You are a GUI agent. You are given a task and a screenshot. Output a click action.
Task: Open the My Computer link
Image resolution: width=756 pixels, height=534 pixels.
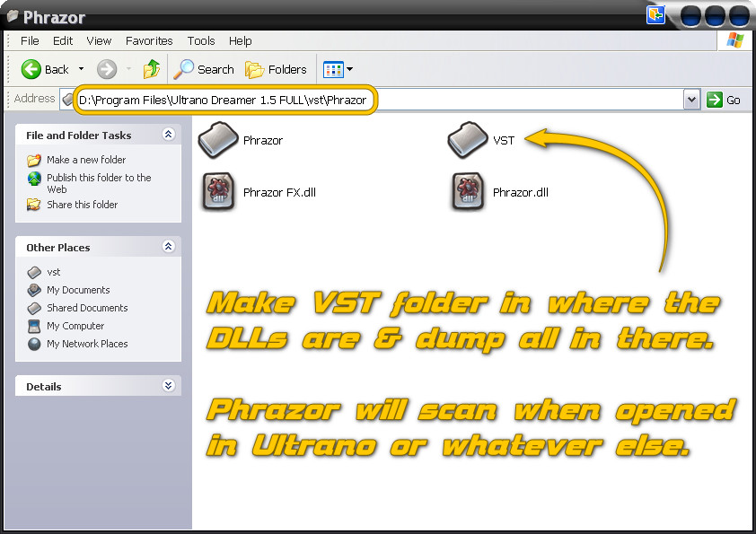[x=75, y=326]
